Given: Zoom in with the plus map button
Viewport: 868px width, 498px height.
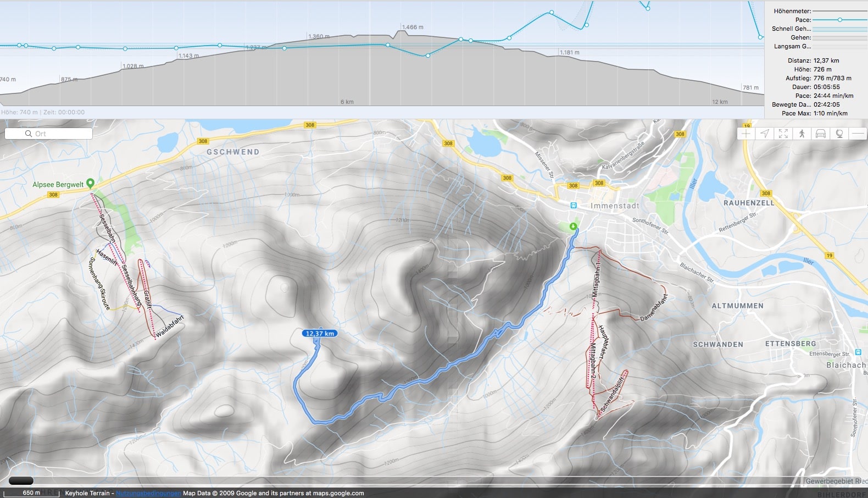Looking at the screenshot, I should [746, 134].
